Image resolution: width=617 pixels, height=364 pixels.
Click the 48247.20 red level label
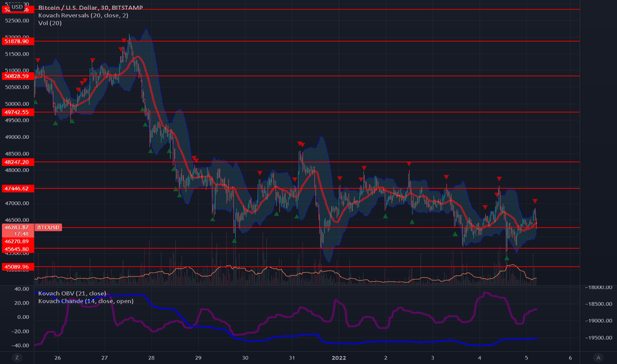pyautogui.click(x=18, y=161)
